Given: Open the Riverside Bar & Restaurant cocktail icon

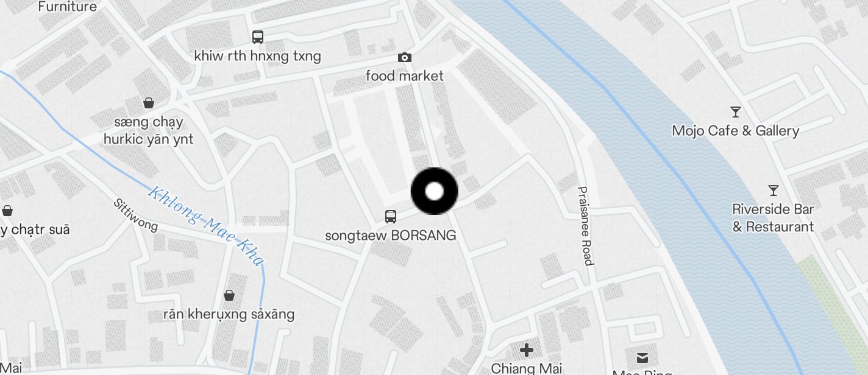Looking at the screenshot, I should tap(774, 190).
